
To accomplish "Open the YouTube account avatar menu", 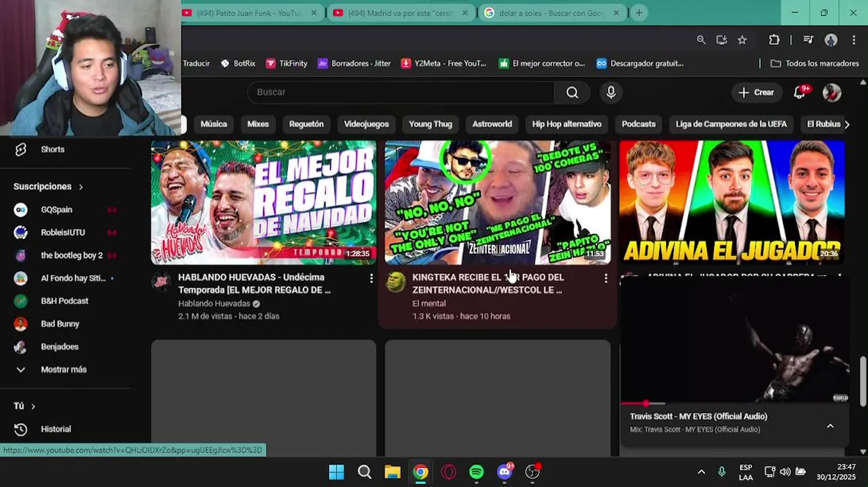I will [831, 92].
